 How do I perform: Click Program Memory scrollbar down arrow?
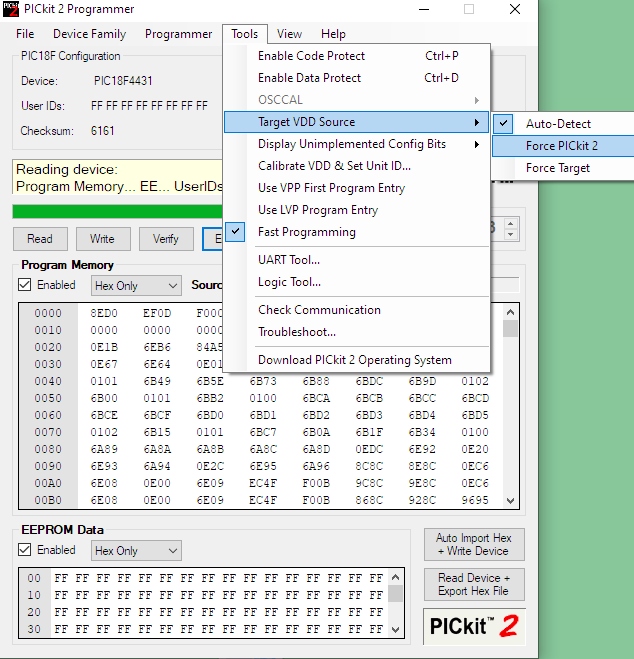(x=510, y=501)
